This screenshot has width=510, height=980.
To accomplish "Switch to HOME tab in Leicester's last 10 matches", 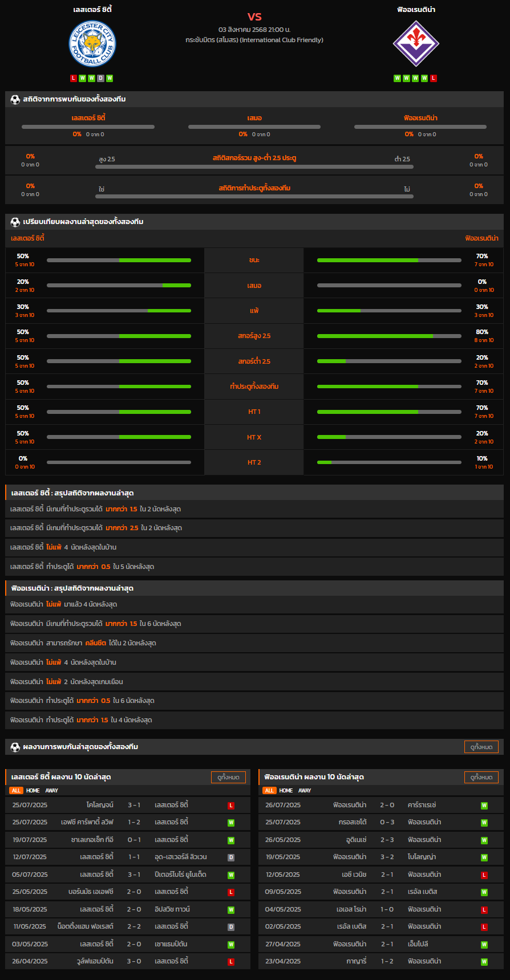I will [33, 791].
